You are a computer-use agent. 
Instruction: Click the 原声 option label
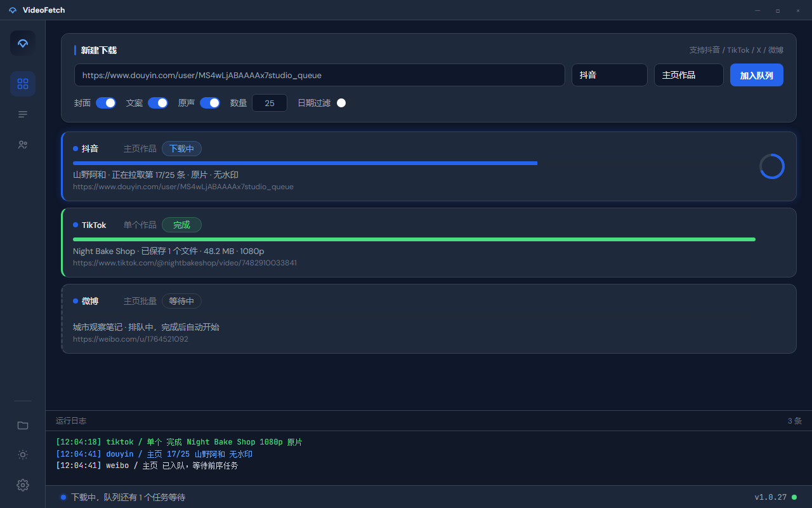point(187,103)
